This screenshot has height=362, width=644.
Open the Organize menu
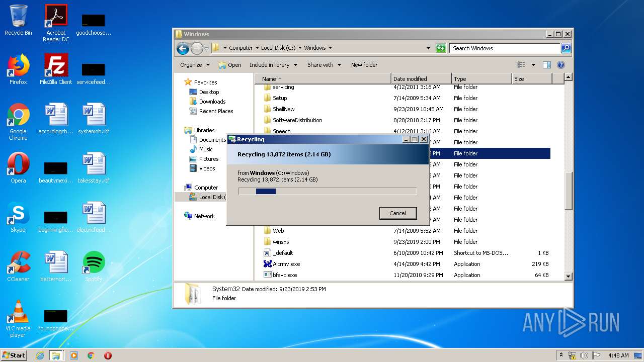195,65
